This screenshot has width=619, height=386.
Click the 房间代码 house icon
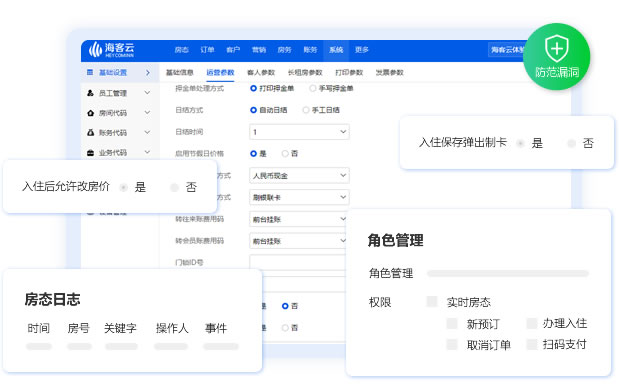coord(90,113)
